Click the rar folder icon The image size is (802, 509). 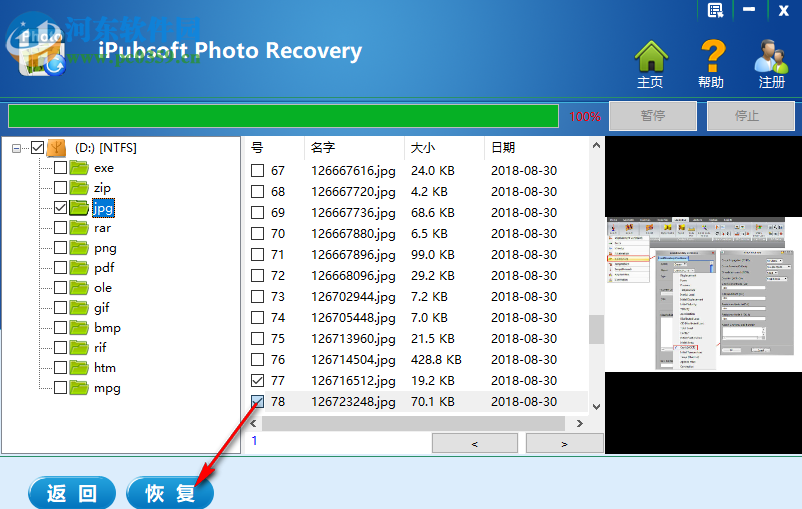79,228
